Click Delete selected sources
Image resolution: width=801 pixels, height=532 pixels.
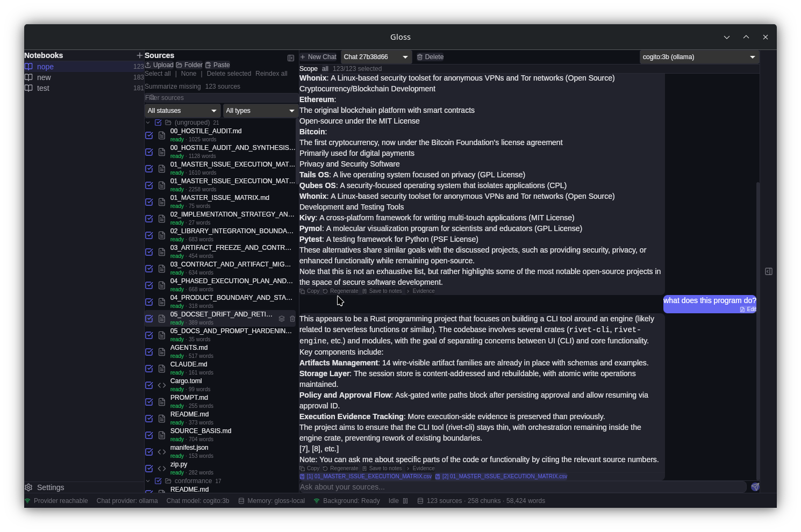pyautogui.click(x=229, y=74)
